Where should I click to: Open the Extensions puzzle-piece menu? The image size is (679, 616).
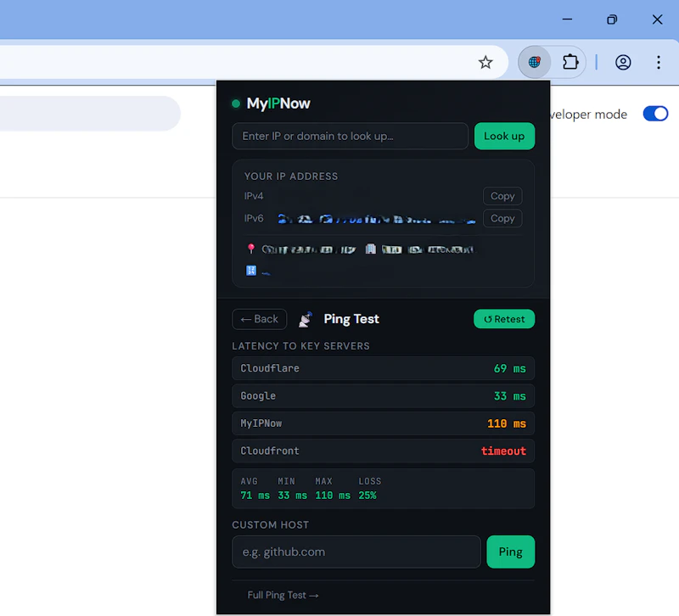tap(570, 62)
